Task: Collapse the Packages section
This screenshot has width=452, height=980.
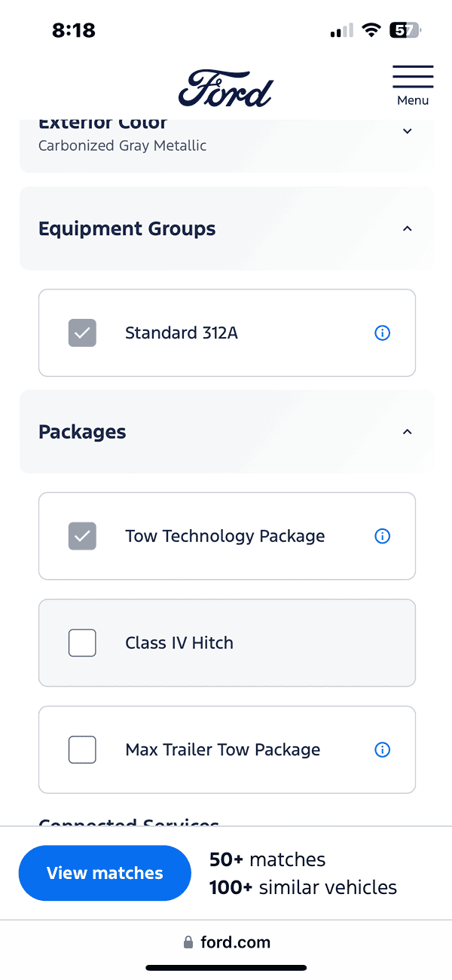Action: click(408, 432)
